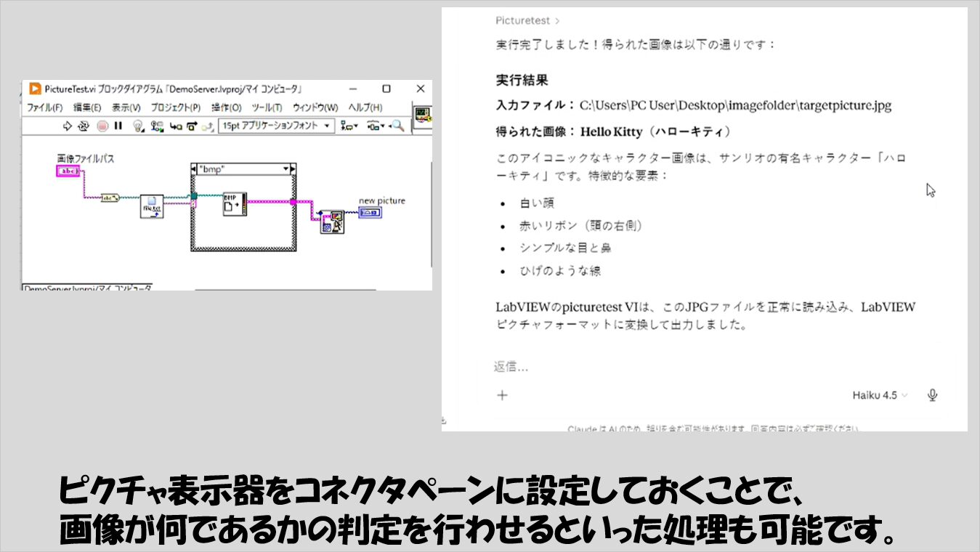980x552 pixels.
Task: Open the ツール(T) menu
Action: 267,107
